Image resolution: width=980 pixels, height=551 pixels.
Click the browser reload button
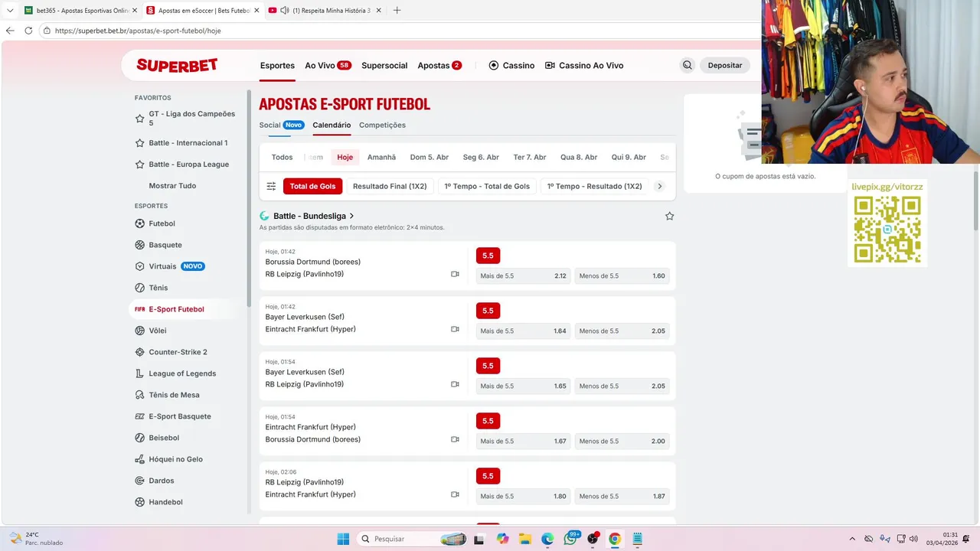(x=28, y=31)
